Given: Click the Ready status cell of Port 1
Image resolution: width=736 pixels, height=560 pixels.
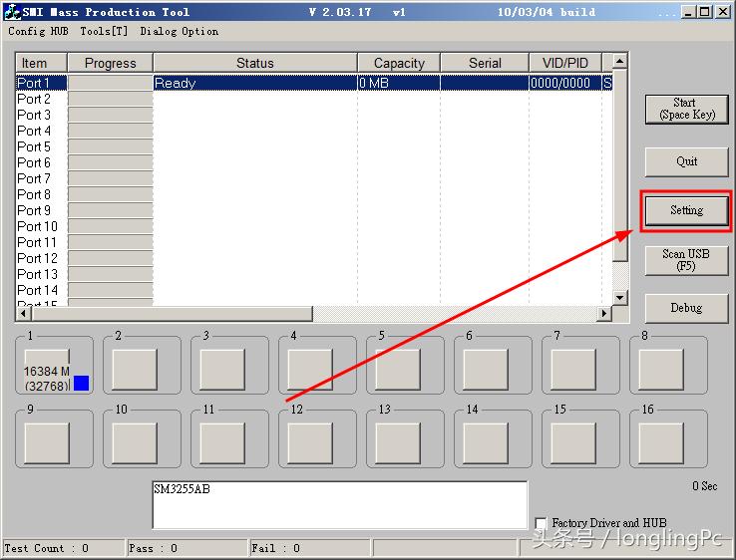Looking at the screenshot, I should (255, 83).
